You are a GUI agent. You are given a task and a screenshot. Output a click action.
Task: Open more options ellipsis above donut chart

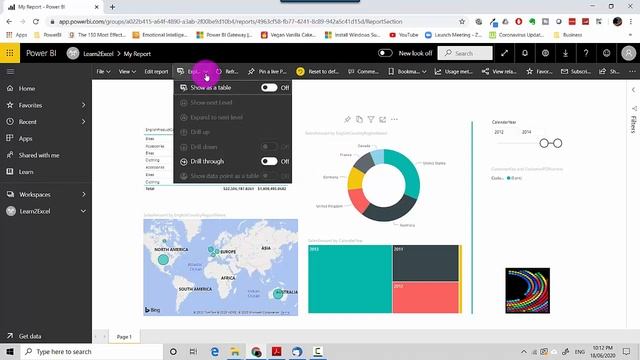(394, 119)
